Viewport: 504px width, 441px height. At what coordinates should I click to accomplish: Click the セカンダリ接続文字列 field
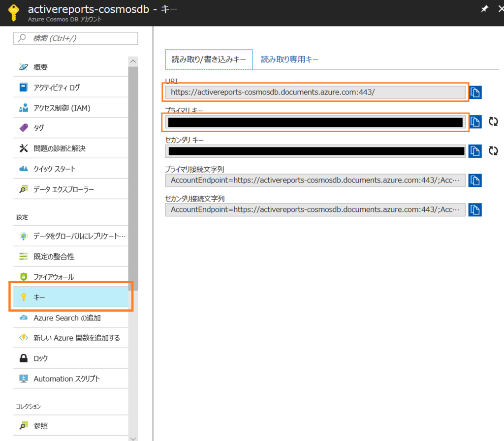point(315,210)
